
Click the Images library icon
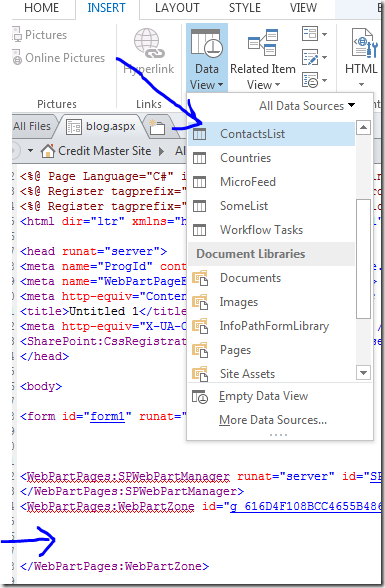point(200,302)
